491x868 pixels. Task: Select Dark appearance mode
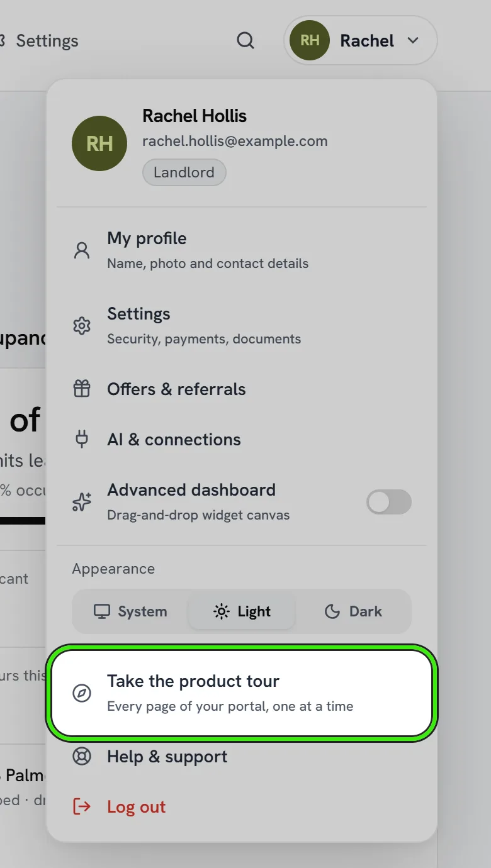pos(353,611)
